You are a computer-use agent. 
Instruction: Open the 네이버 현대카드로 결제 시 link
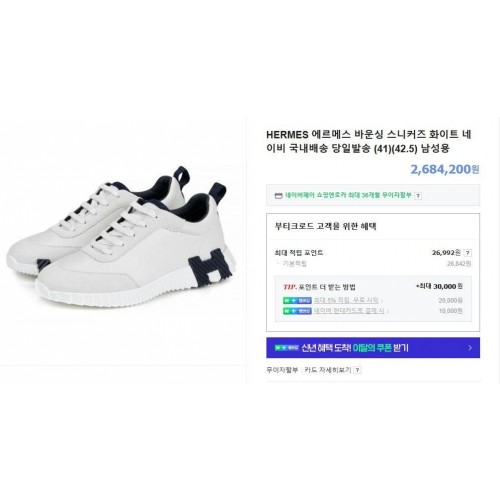coord(349,311)
